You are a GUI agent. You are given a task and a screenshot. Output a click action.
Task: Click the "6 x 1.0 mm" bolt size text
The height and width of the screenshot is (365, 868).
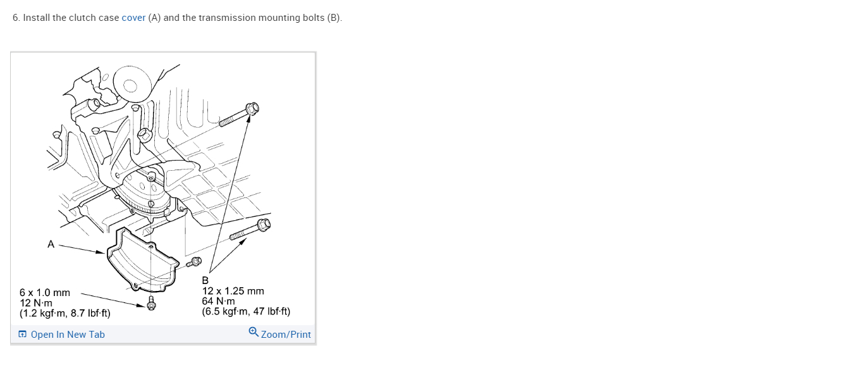[x=45, y=293]
